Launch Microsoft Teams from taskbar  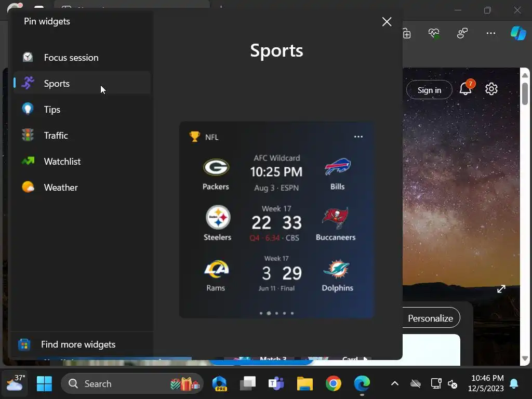[x=276, y=384]
